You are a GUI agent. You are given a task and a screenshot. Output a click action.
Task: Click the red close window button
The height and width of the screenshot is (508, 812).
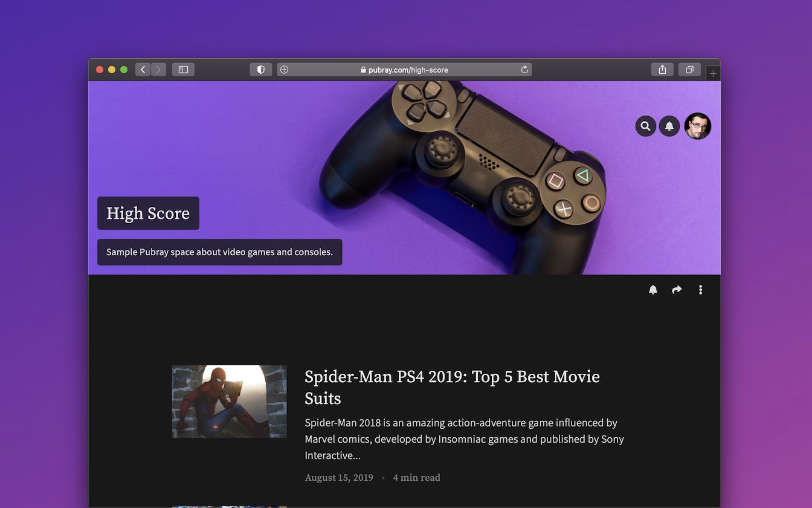coord(100,70)
